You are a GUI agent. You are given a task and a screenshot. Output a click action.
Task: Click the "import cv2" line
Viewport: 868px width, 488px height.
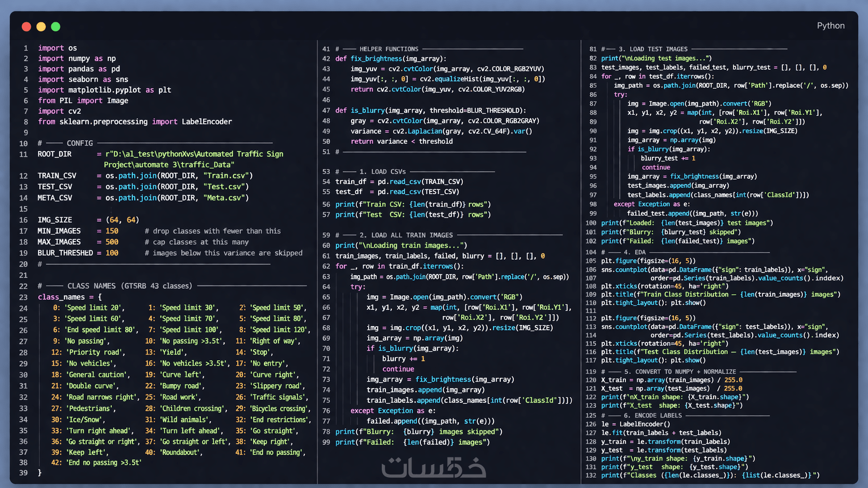coord(59,111)
